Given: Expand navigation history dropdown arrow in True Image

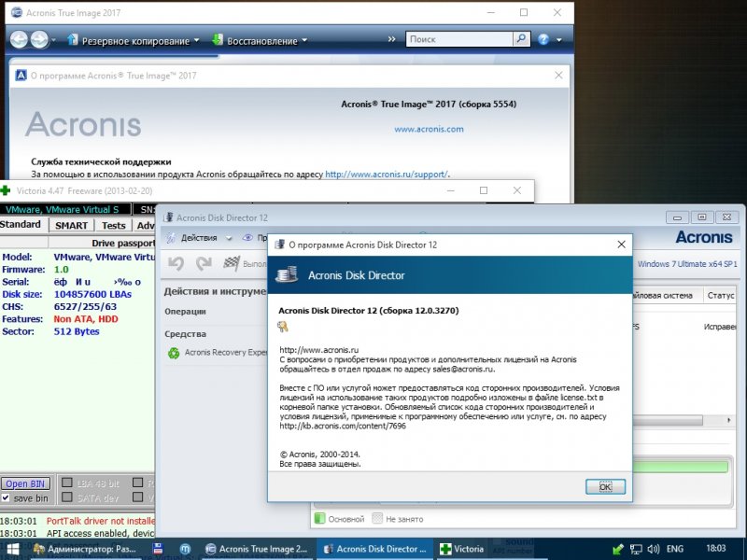Looking at the screenshot, I should coord(53,40).
